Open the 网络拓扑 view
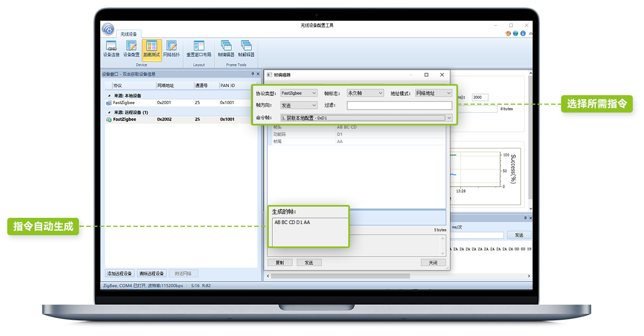This screenshot has width=644, height=336. (171, 49)
